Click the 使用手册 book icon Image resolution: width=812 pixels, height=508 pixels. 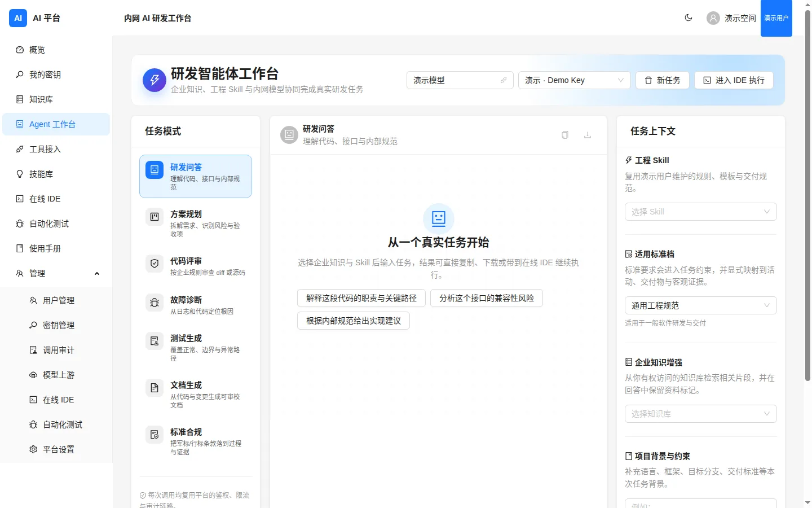(x=20, y=248)
